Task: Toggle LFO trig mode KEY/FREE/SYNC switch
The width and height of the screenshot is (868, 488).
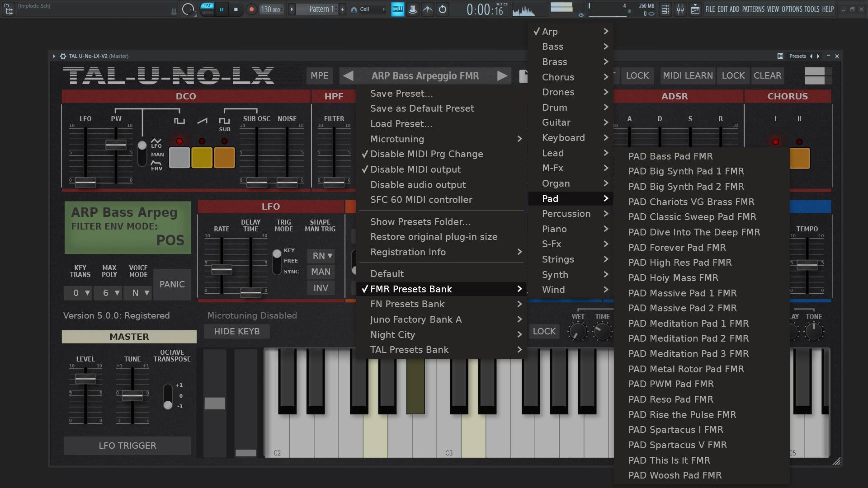Action: (277, 261)
